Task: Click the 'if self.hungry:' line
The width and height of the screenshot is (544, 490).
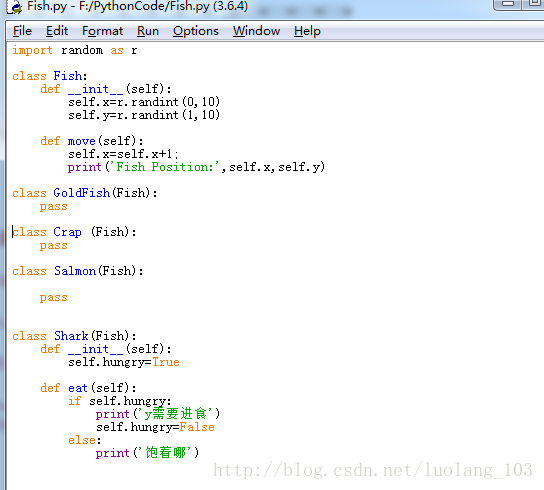Action: 119,401
